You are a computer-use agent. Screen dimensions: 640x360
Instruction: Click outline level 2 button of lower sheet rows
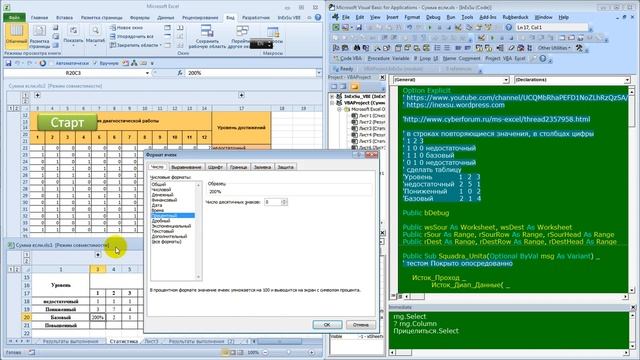pos(16,269)
